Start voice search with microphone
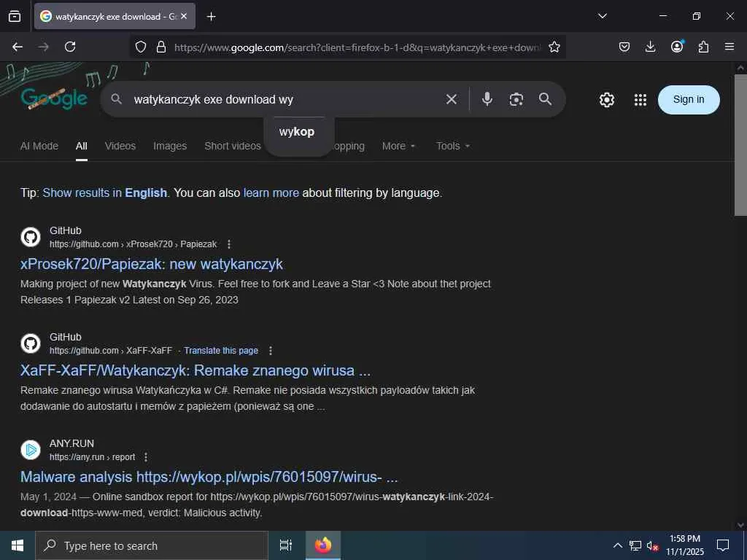 [487, 99]
